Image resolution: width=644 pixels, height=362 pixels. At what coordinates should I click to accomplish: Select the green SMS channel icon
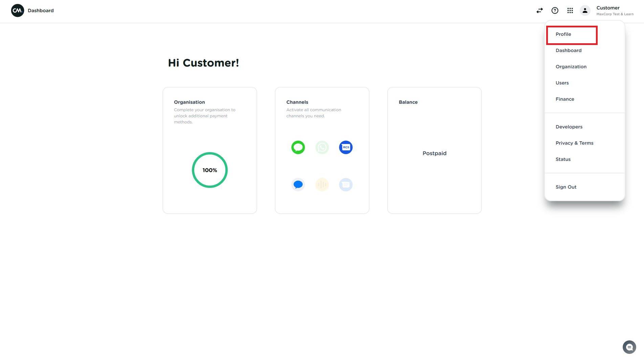coord(298,147)
